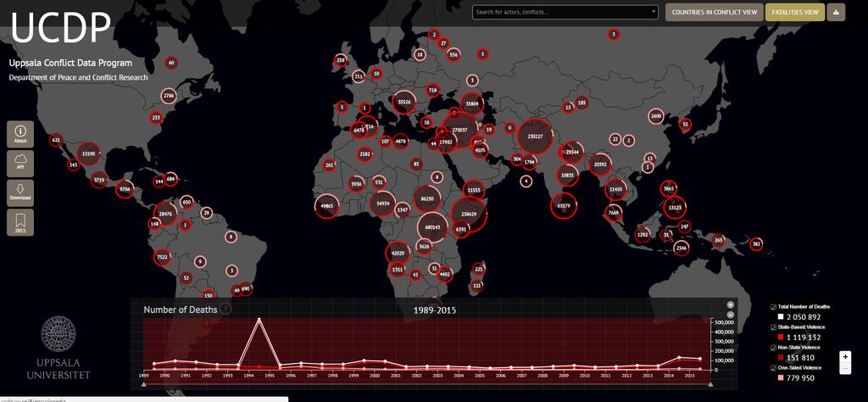Select the 86230 cluster over Sudan
This screenshot has height=402, width=868.
(427, 198)
